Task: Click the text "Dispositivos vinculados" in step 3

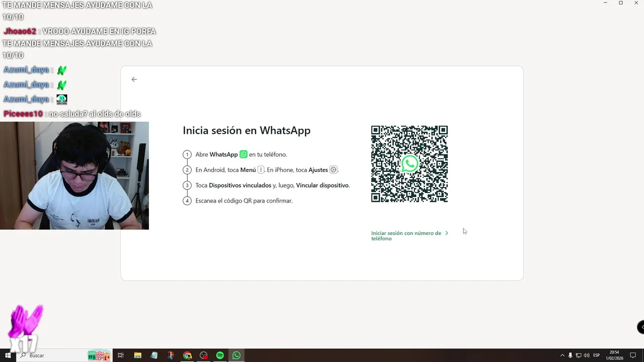Action: pos(240,186)
